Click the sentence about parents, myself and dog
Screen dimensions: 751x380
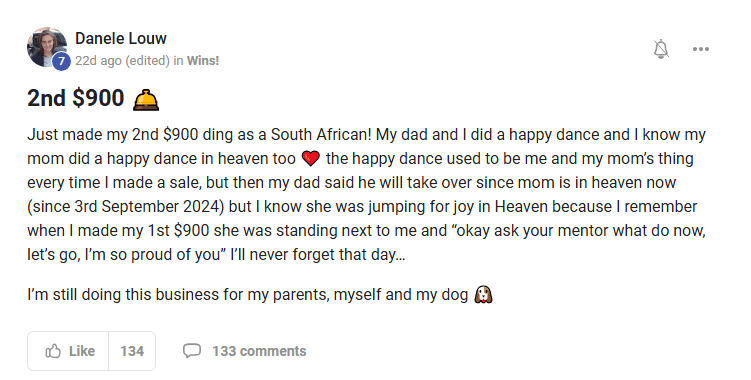248,294
